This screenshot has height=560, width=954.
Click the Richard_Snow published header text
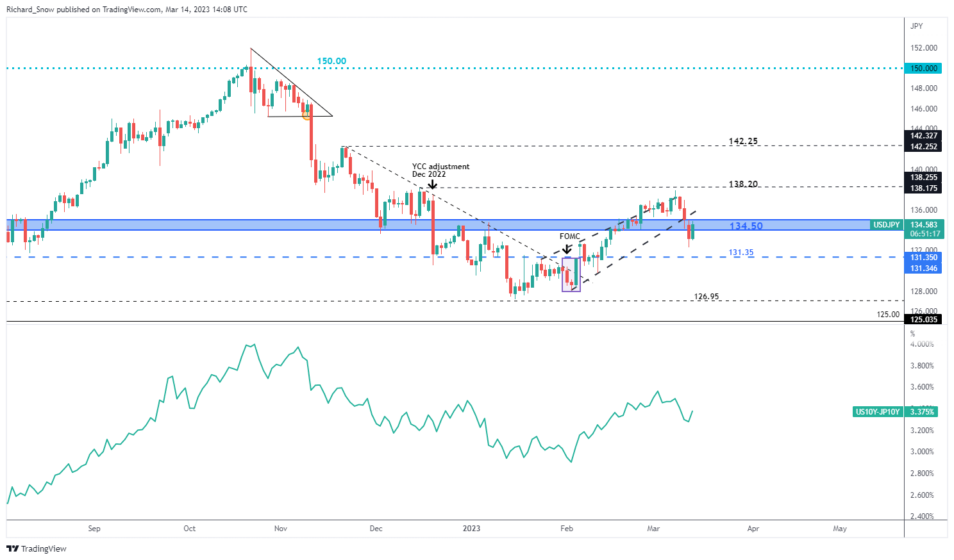(x=126, y=10)
